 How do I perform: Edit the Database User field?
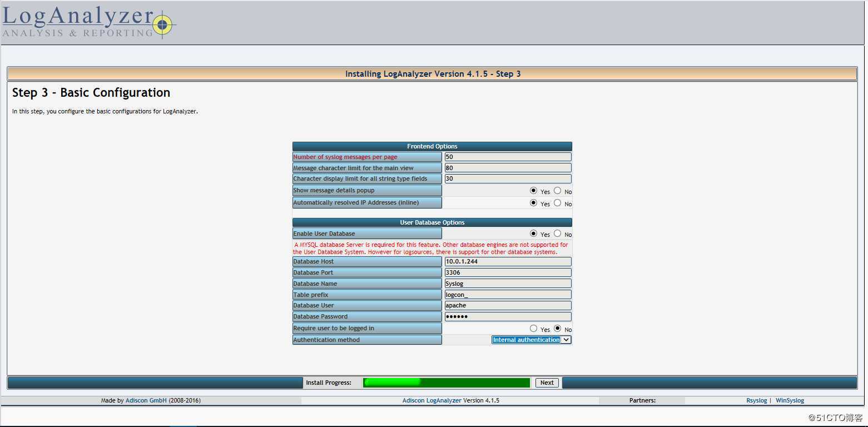tap(508, 305)
